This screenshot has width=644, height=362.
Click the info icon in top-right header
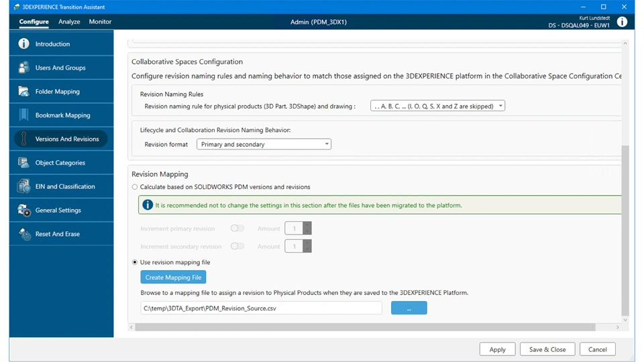pos(622,21)
